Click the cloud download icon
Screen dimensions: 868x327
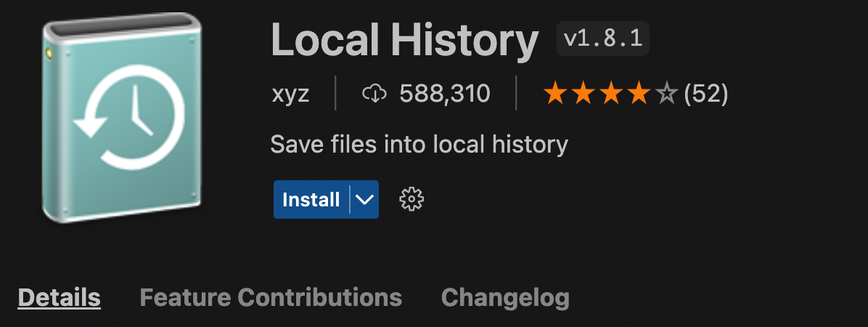(x=374, y=94)
